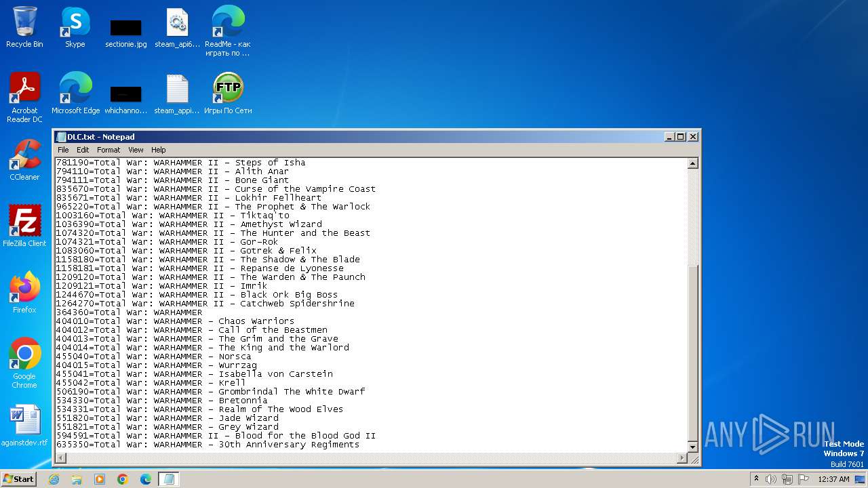This screenshot has height=488, width=868.
Task: Show hidden tray icons arrow
Action: (x=756, y=479)
